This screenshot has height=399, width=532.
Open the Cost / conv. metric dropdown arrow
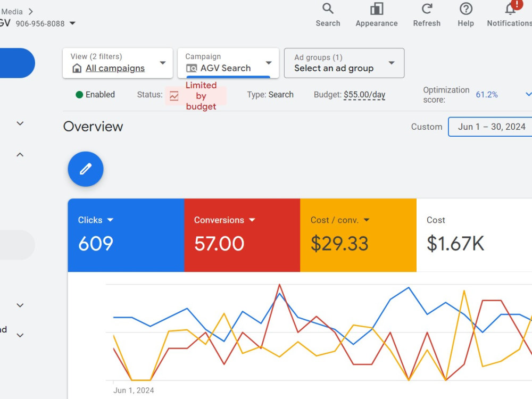tap(367, 220)
